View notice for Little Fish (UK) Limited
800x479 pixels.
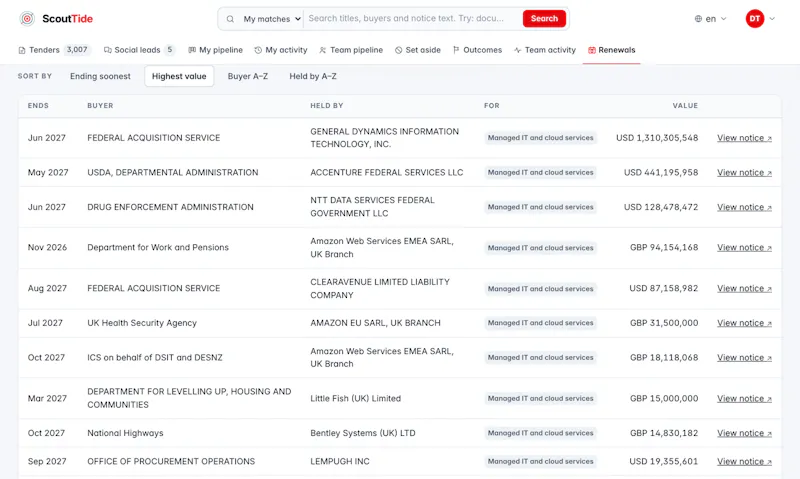744,398
